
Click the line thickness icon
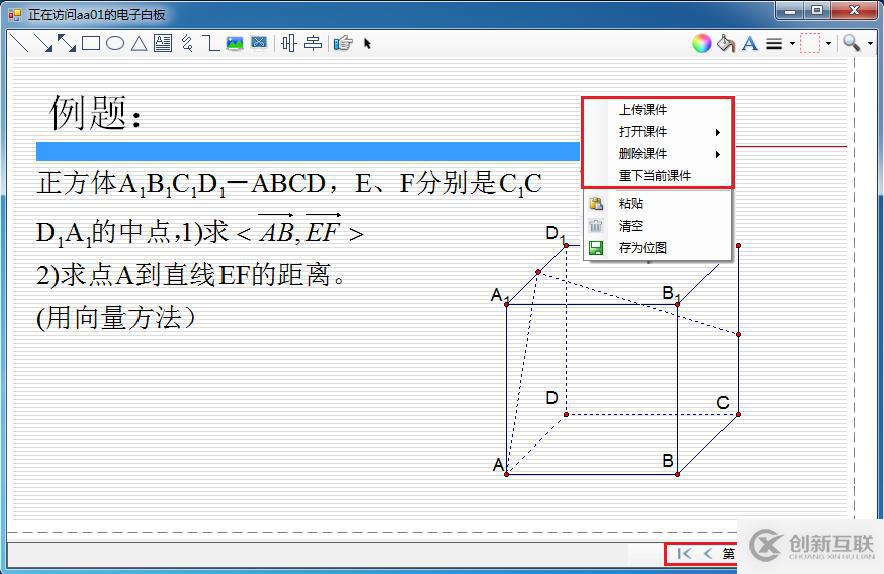click(774, 43)
